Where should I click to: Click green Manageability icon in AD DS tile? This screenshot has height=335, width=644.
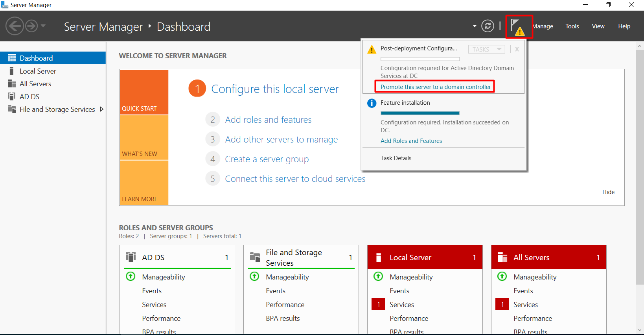pos(131,276)
